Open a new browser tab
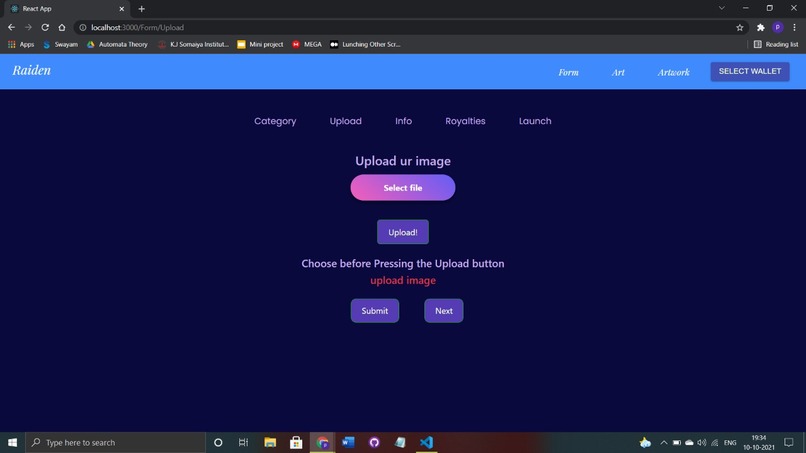Screen dimensions: 806x453 pos(141,9)
